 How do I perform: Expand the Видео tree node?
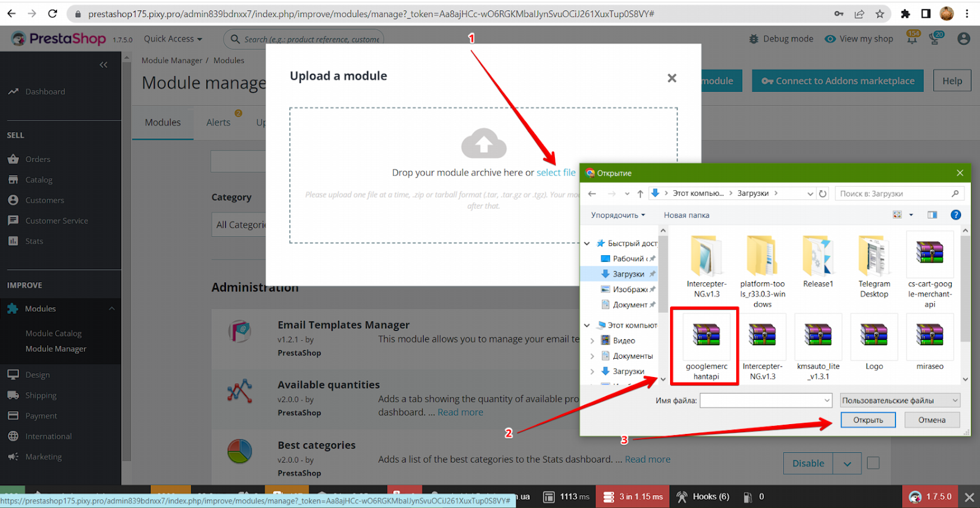point(592,340)
